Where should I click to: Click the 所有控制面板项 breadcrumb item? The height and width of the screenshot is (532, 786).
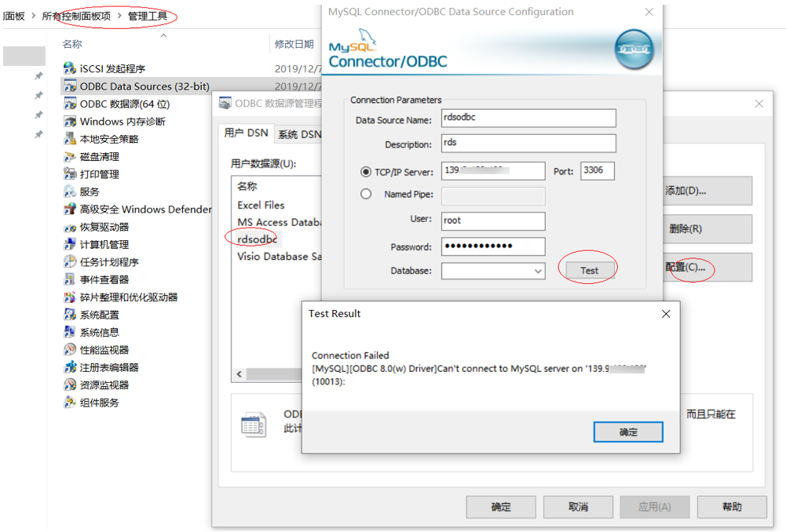(76, 16)
